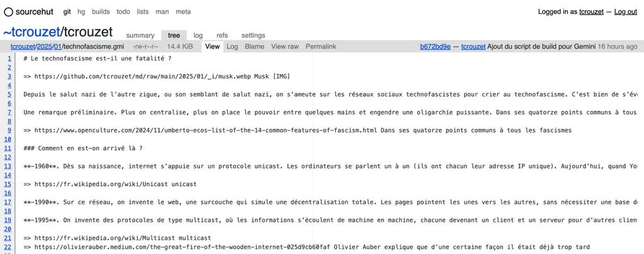
Task: Open the git service tab
Action: (x=67, y=12)
